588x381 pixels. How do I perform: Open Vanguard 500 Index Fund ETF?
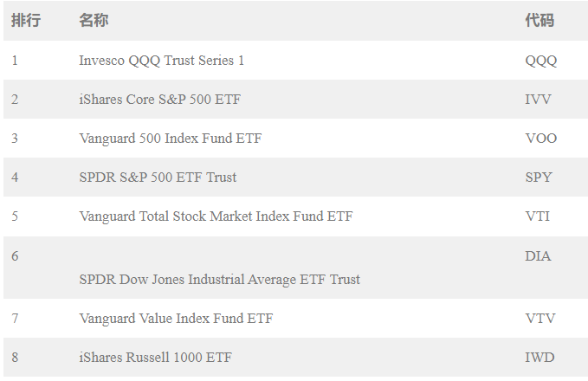170,139
